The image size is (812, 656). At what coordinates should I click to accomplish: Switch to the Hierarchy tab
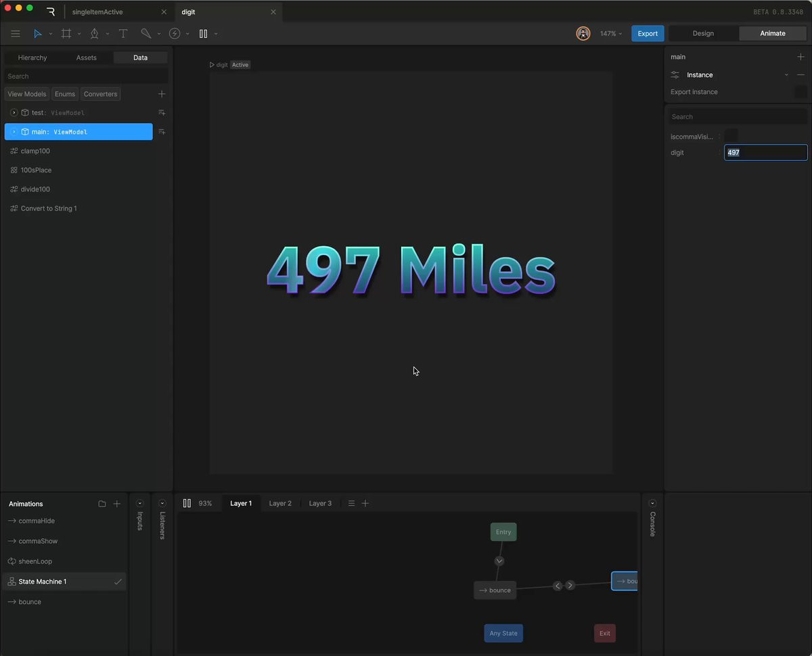[x=32, y=57]
